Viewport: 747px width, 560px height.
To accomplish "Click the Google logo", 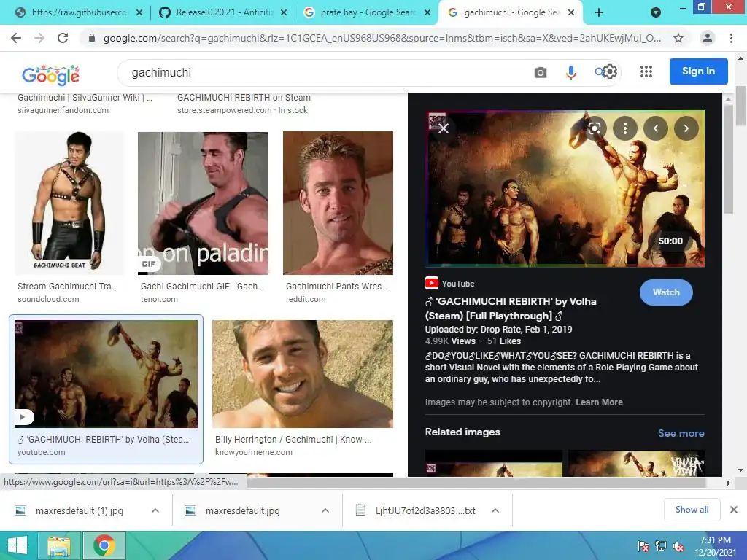I will [50, 75].
